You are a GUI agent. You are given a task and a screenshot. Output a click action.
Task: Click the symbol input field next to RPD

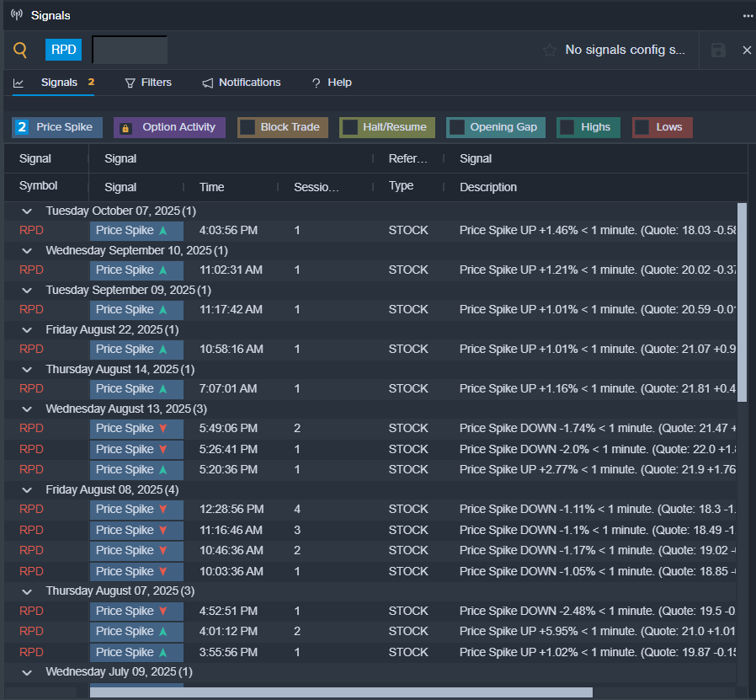point(130,50)
